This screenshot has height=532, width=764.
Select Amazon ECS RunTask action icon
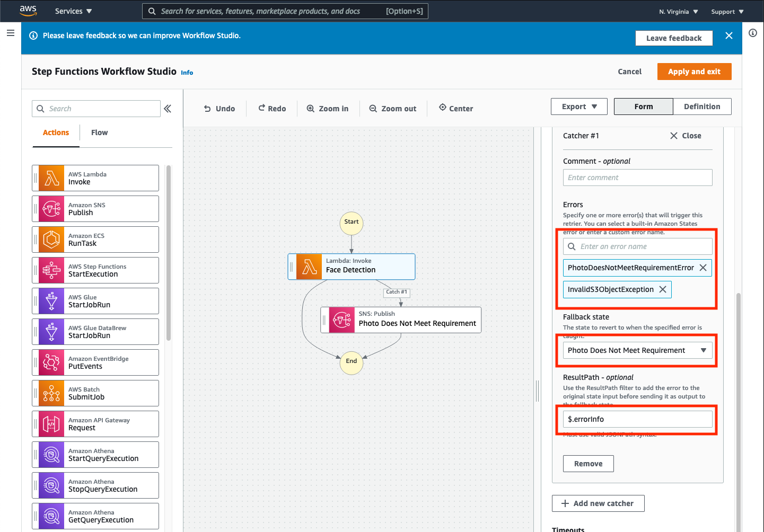pyautogui.click(x=51, y=240)
